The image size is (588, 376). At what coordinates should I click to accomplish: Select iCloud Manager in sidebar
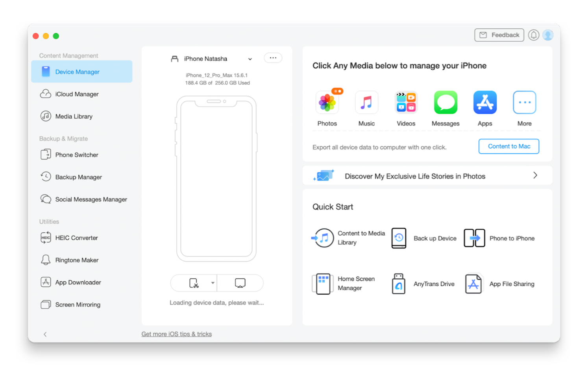coord(77,94)
